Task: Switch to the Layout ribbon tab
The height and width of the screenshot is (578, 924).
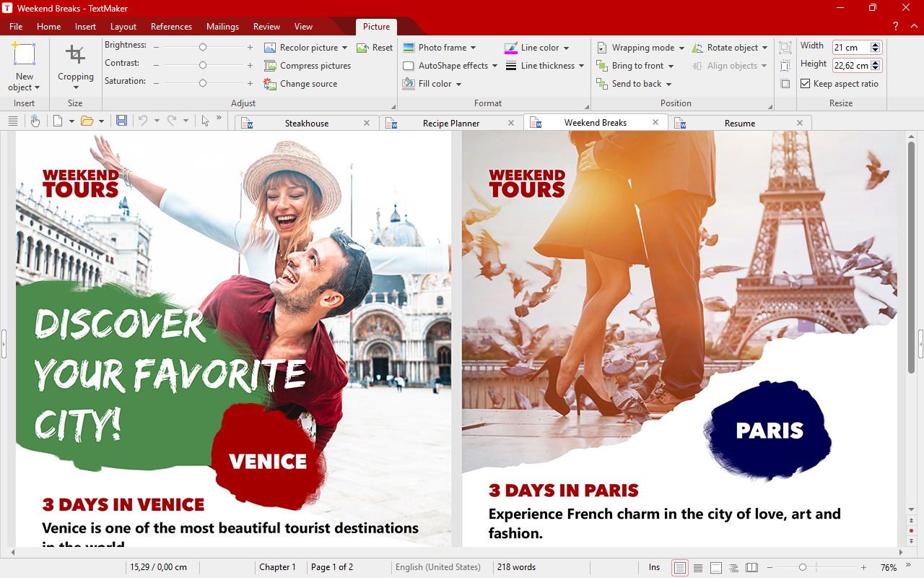Action: pyautogui.click(x=123, y=27)
